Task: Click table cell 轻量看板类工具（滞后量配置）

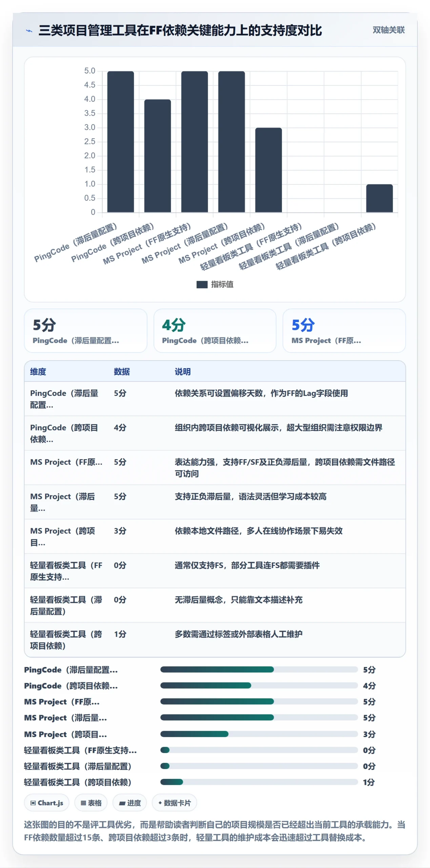Action: pyautogui.click(x=66, y=605)
